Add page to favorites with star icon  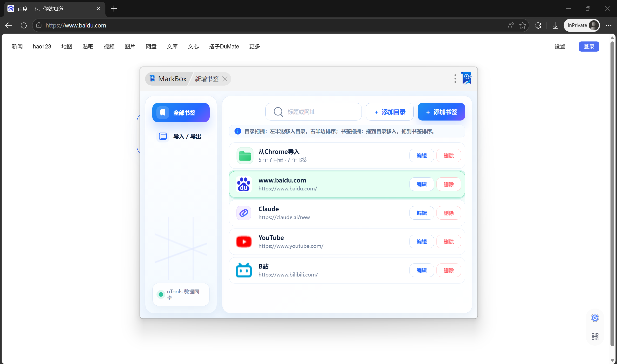pos(523,25)
